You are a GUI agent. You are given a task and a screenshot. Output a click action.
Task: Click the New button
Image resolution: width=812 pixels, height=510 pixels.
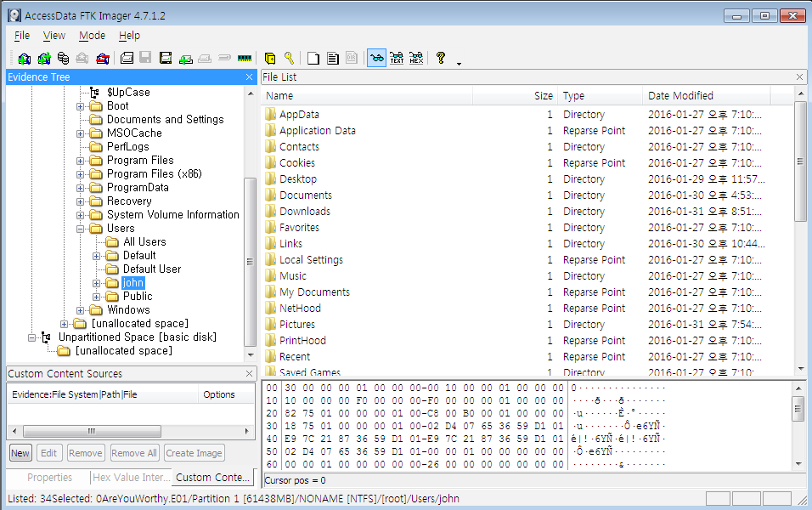click(20, 453)
